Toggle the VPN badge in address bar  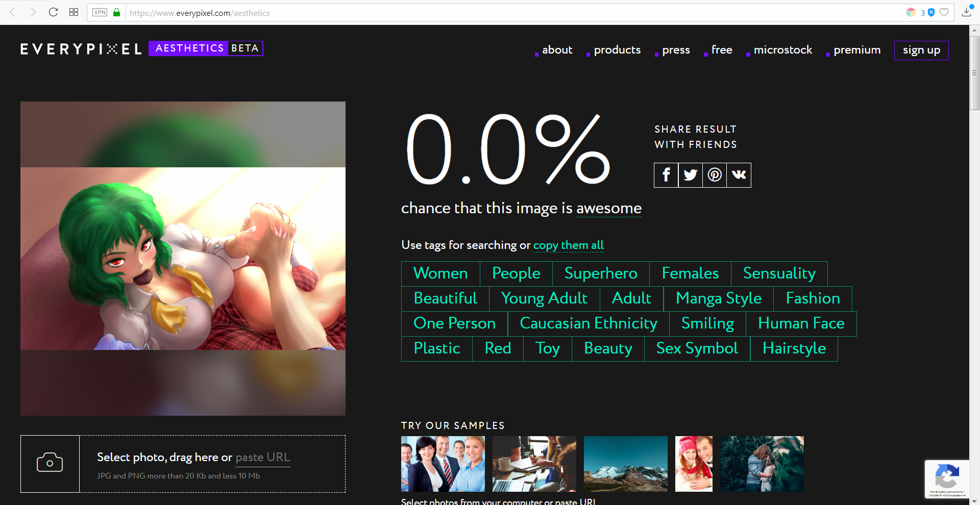point(100,12)
